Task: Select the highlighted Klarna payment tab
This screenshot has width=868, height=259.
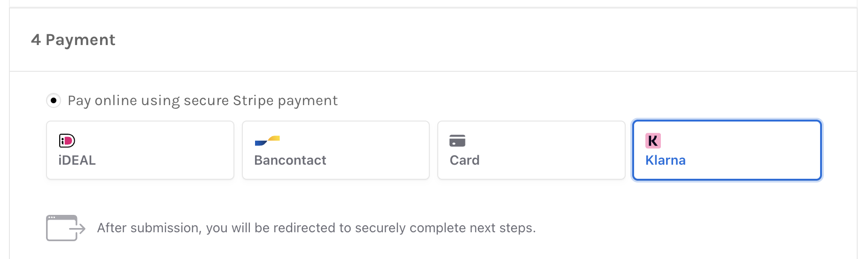Action: (727, 150)
